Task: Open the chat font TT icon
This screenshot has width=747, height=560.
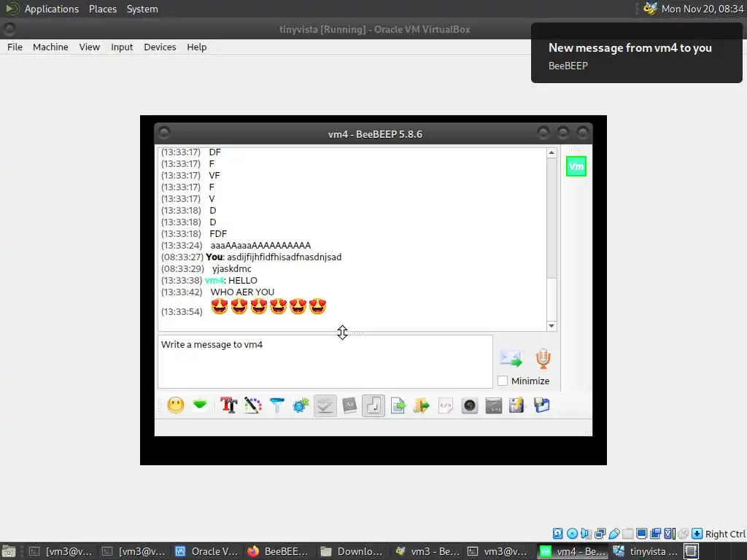Action: point(228,405)
